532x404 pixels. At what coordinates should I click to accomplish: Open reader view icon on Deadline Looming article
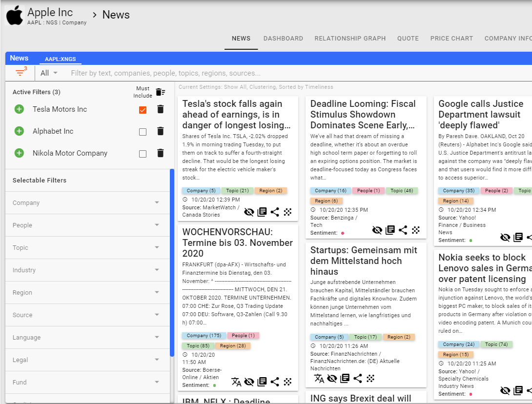(390, 230)
